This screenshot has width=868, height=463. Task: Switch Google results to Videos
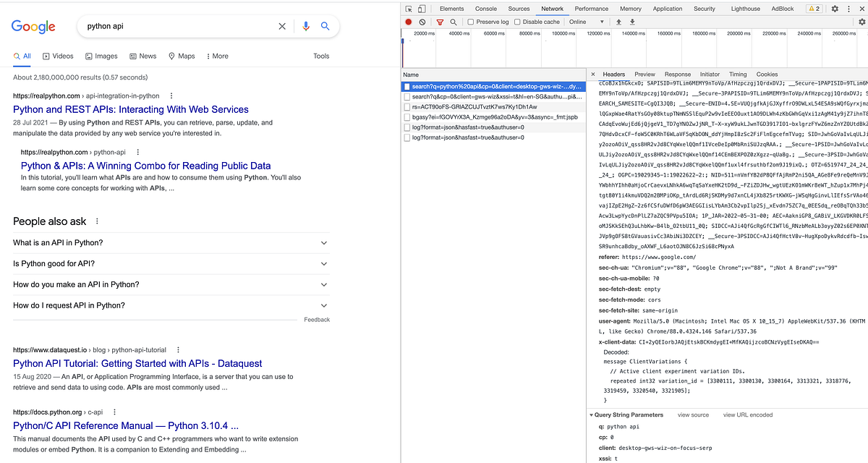click(58, 56)
